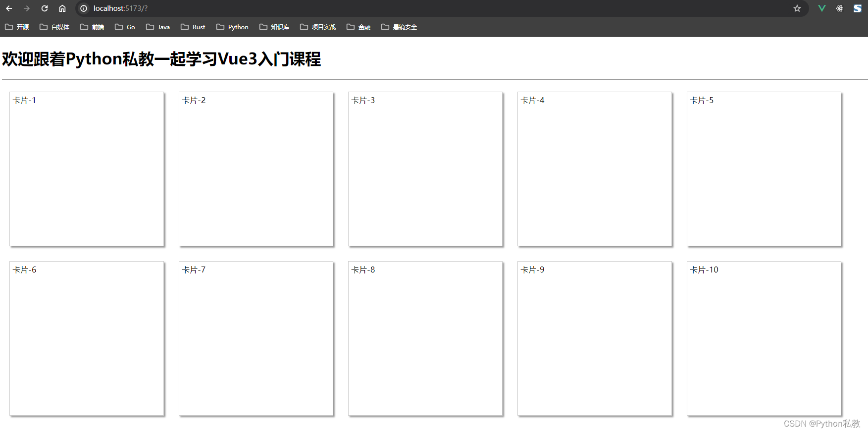The image size is (868, 433).
Task: Select the 卡片-4 card
Action: point(595,169)
